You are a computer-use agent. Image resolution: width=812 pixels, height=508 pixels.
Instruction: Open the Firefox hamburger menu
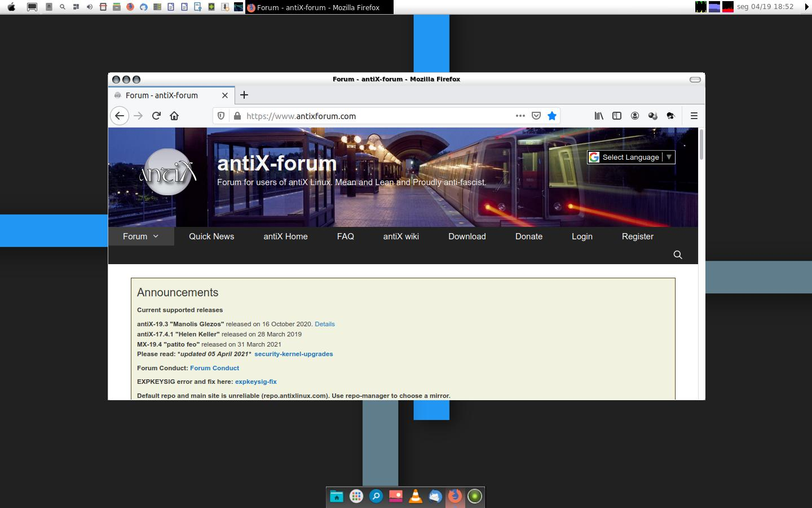pos(694,116)
